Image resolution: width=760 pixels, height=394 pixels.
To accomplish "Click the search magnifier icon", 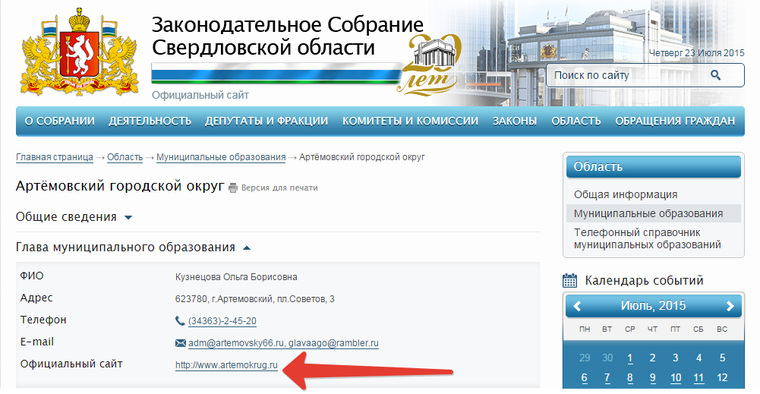I will click(715, 75).
